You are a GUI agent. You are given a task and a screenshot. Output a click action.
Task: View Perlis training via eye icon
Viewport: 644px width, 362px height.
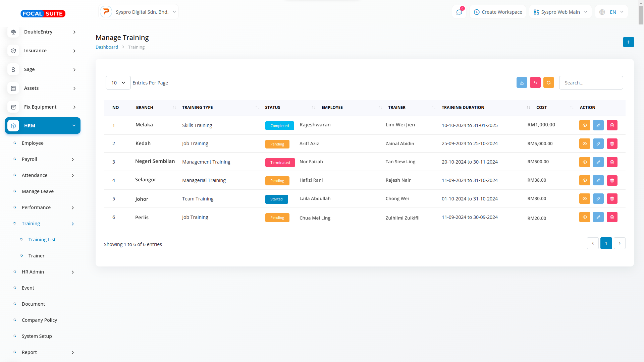click(584, 217)
